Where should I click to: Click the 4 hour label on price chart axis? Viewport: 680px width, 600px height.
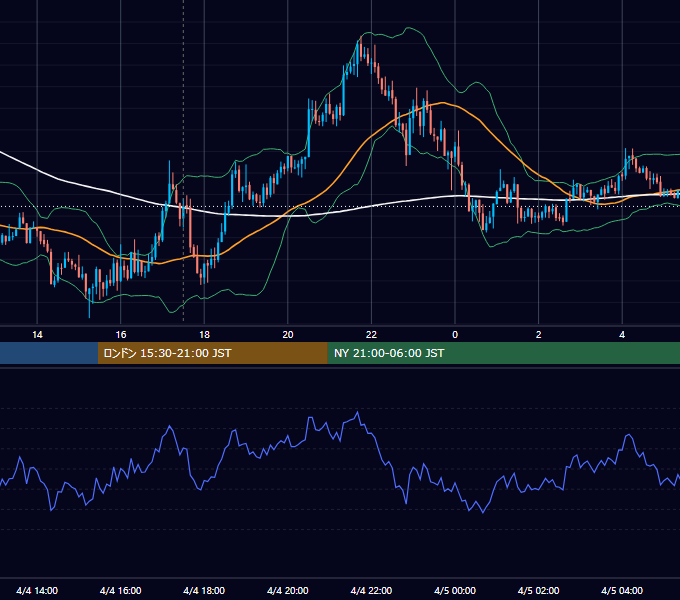point(622,335)
